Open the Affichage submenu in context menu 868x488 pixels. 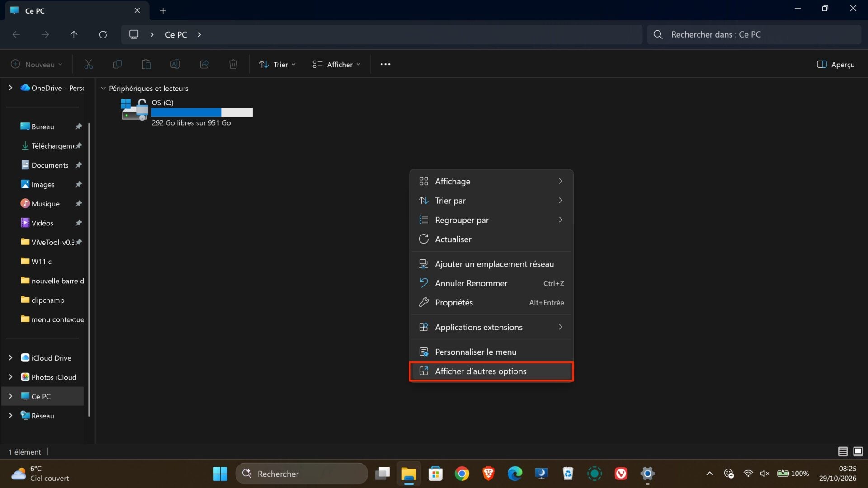491,181
